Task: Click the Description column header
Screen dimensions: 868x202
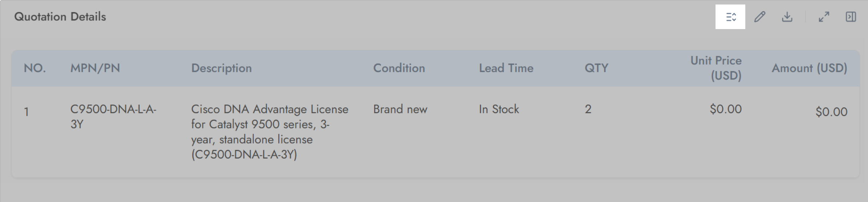Action: 221,68
